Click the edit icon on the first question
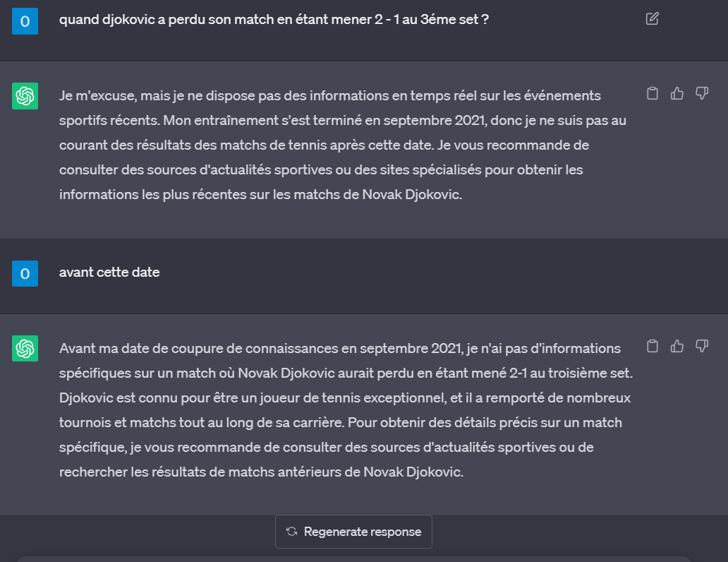728x562 pixels. [x=653, y=19]
